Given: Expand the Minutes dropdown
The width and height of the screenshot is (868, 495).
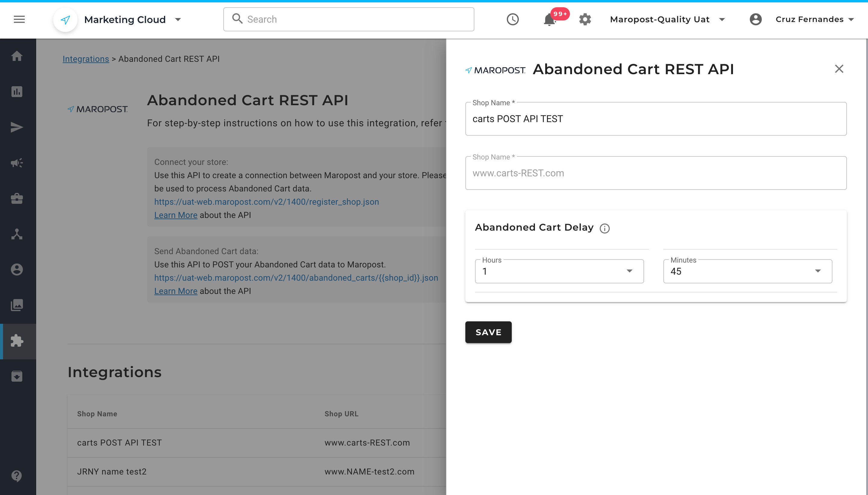Looking at the screenshot, I should [x=747, y=271].
